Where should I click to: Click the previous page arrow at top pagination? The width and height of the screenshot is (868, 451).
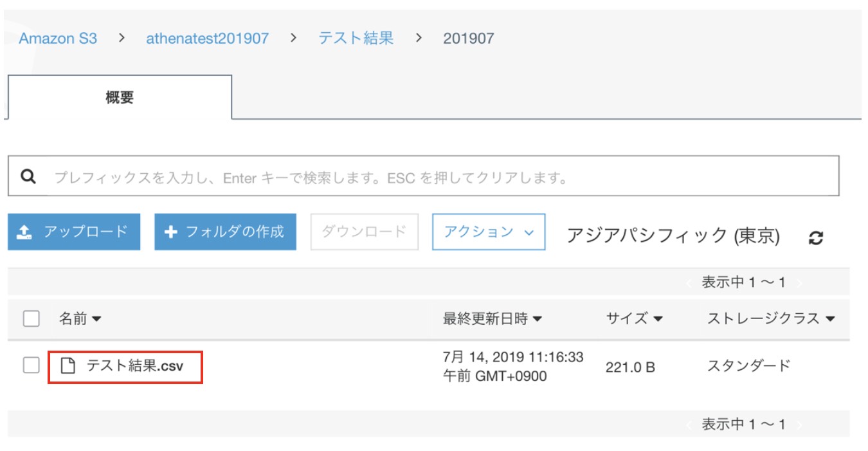689,282
